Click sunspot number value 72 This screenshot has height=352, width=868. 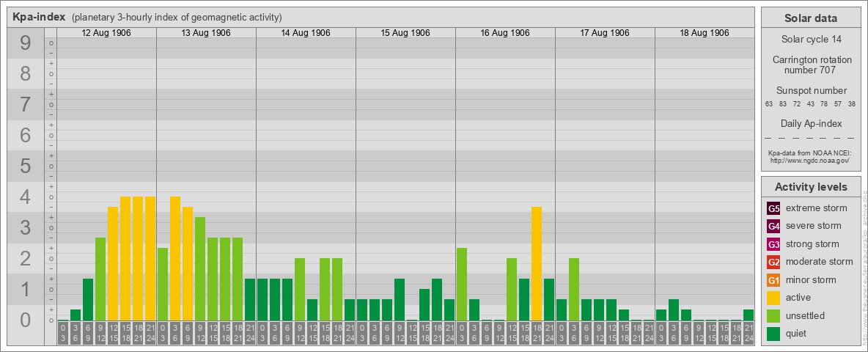(x=797, y=105)
